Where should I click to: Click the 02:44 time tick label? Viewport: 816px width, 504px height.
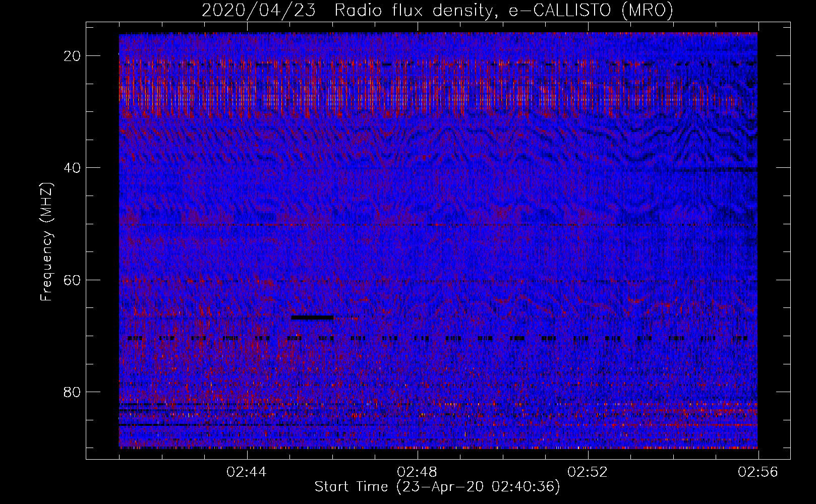click(x=247, y=472)
